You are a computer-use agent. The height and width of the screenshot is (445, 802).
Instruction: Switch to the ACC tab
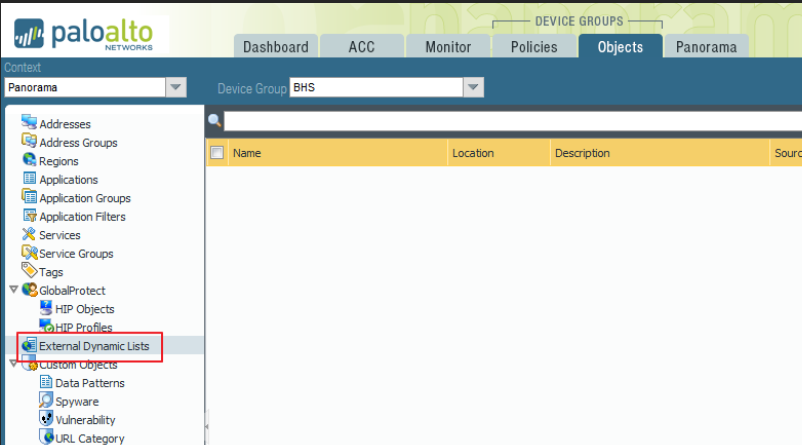362,47
